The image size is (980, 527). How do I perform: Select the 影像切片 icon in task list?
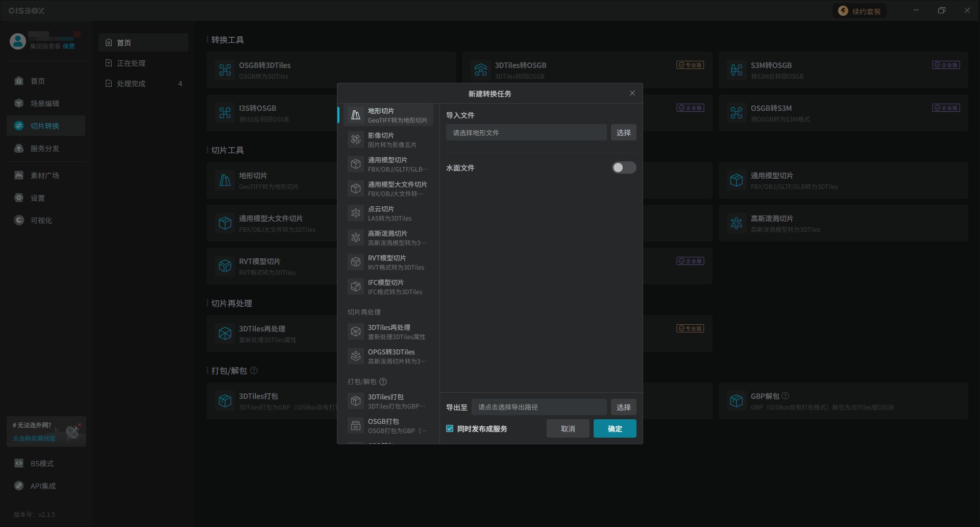[356, 139]
